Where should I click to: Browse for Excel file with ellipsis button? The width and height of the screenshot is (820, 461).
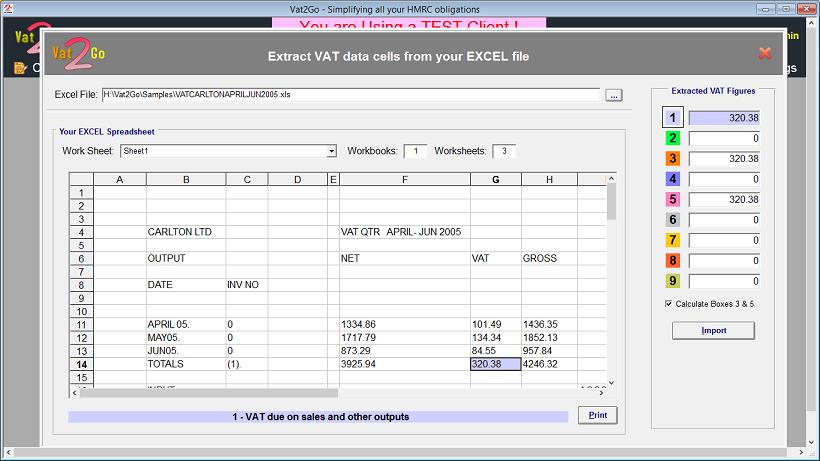tap(613, 95)
